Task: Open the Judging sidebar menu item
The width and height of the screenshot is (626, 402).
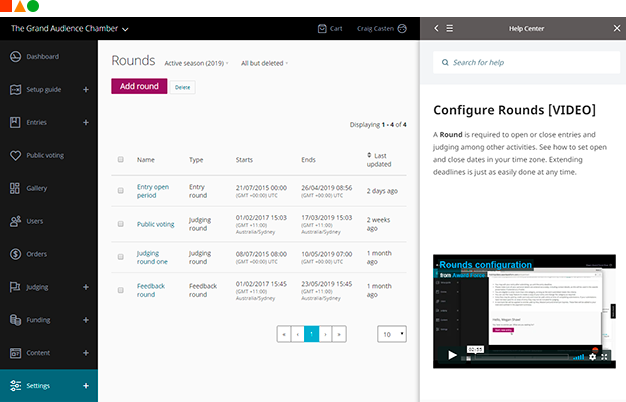Action: pos(48,287)
